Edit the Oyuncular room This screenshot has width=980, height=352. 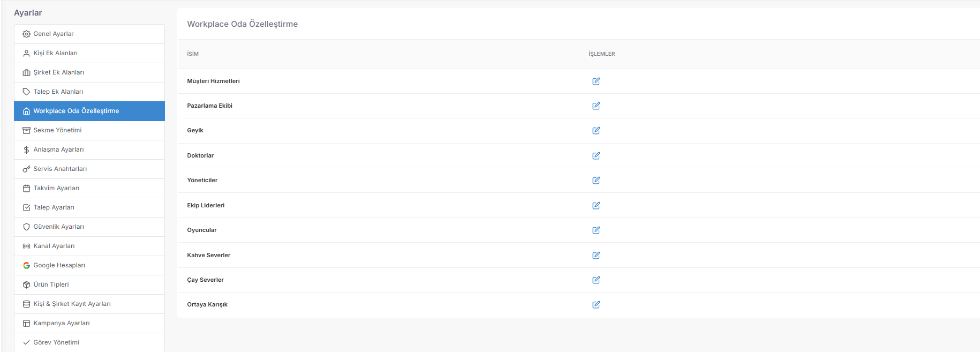596,230
